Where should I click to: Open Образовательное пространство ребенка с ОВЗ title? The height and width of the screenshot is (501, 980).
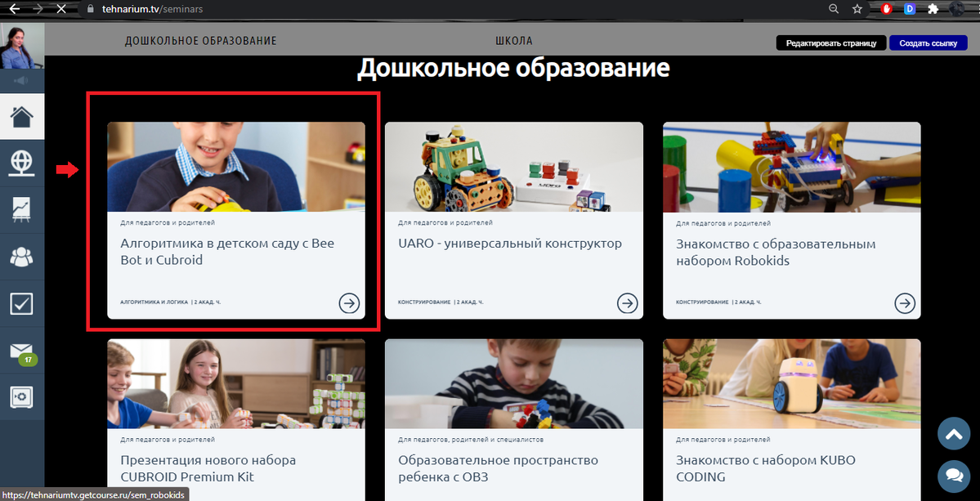[498, 468]
